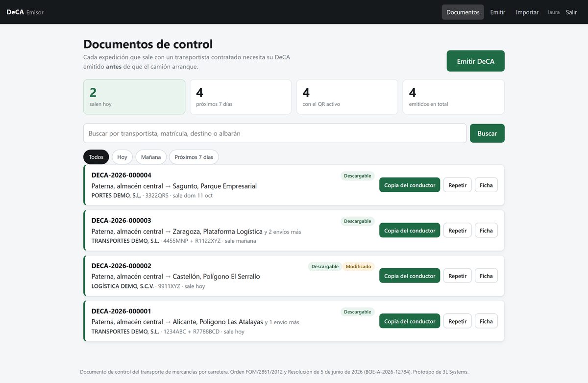The image size is (588, 383).
Task: Select the '2 salen hoy' stat card
Action: click(134, 97)
